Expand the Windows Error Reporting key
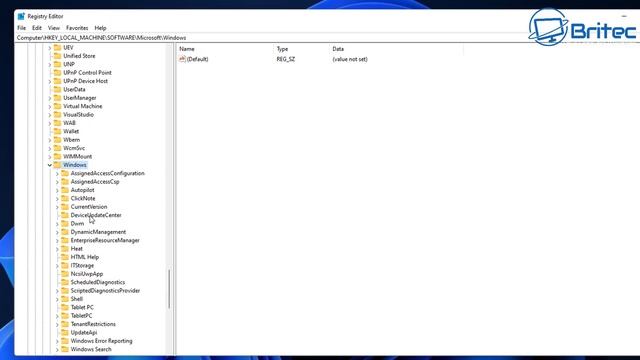This screenshot has height=360, width=640. [x=57, y=341]
